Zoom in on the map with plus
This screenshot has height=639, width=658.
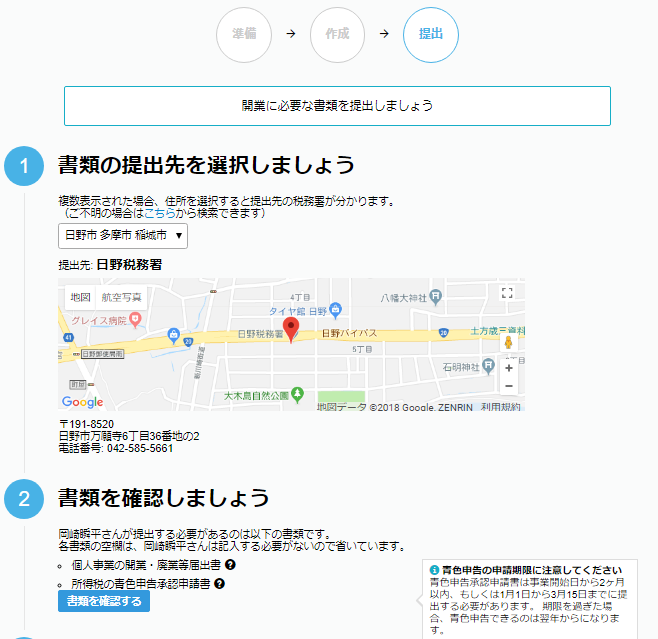click(509, 367)
